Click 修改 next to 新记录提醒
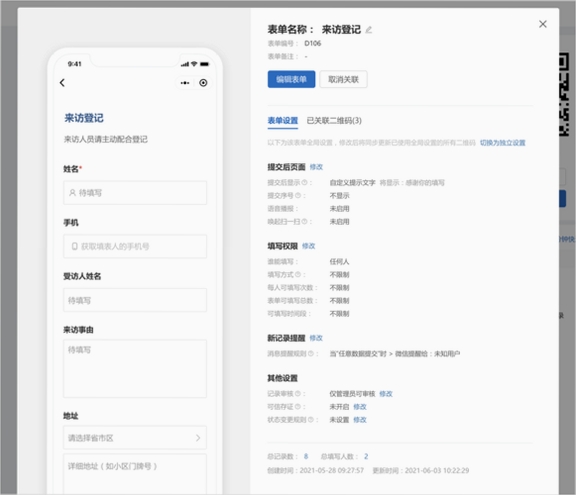This screenshot has width=576, height=495. point(316,338)
